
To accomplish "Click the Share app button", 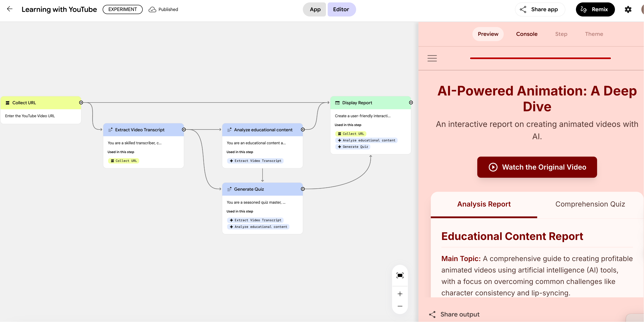I will tap(540, 9).
